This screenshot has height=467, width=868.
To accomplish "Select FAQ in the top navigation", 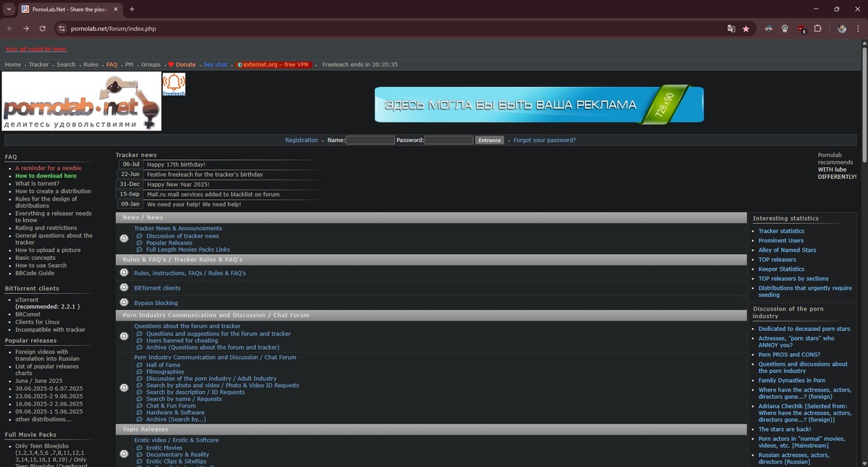I will (x=111, y=64).
